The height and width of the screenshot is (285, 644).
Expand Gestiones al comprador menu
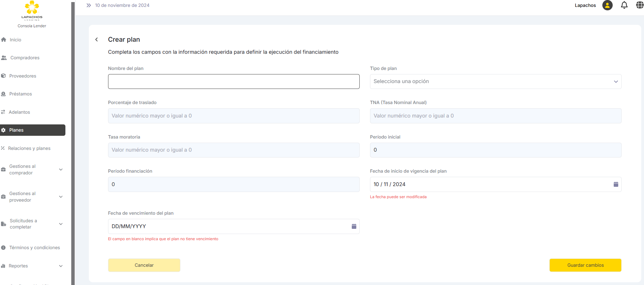point(61,170)
